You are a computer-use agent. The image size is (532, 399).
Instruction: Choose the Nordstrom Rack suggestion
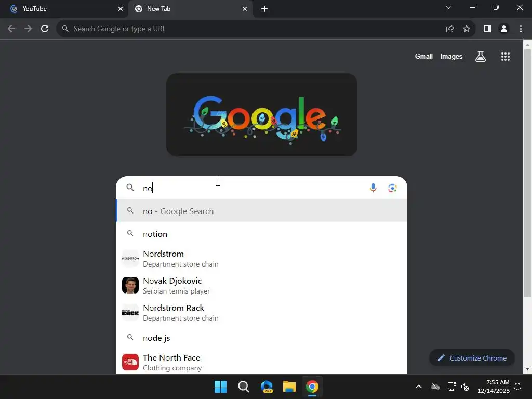click(x=262, y=312)
